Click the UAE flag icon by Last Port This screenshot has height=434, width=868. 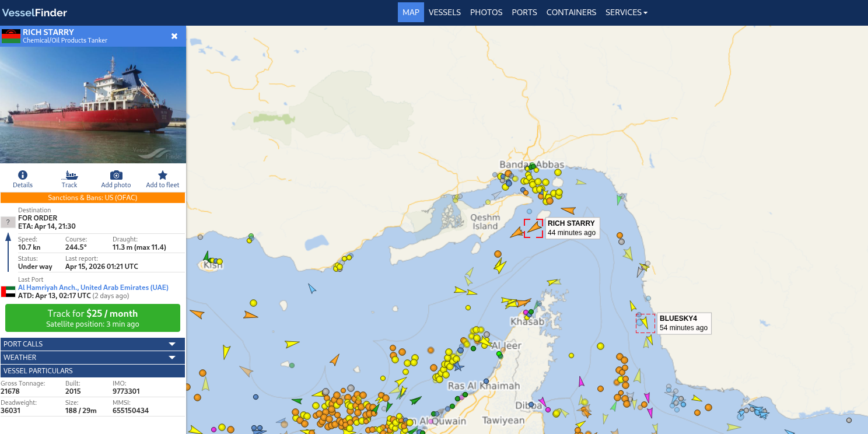click(8, 292)
